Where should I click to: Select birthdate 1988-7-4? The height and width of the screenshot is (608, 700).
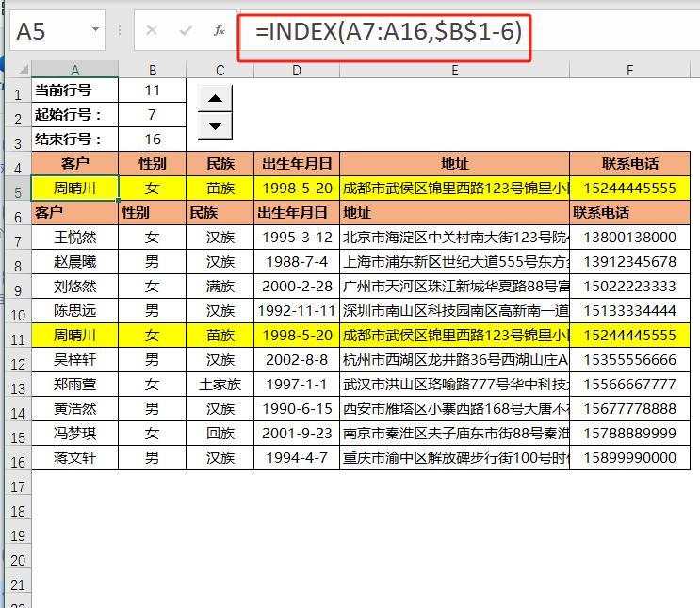click(x=297, y=262)
